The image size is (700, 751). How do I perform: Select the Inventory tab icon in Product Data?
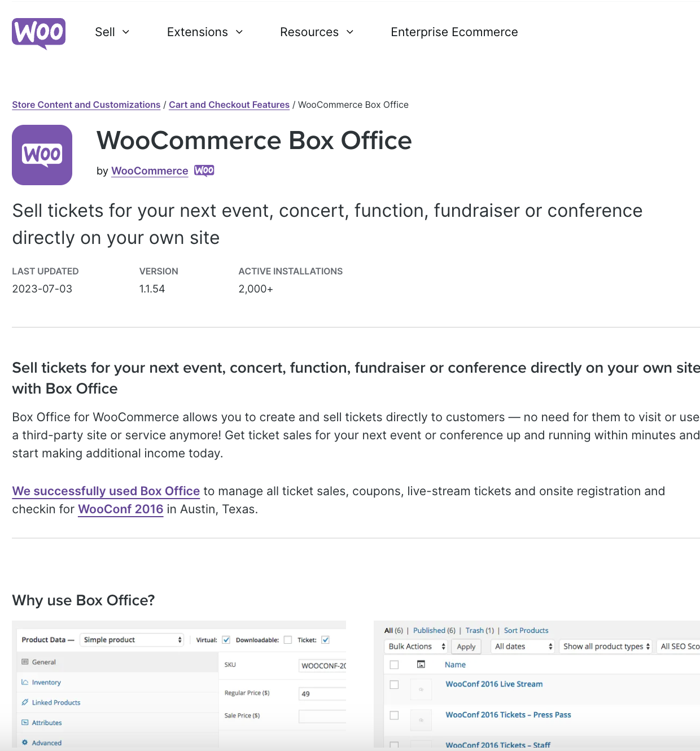[x=25, y=682]
